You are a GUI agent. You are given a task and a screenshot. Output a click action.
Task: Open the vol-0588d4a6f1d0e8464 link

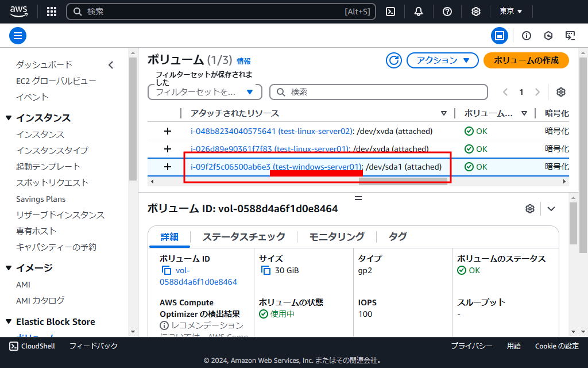pos(198,277)
